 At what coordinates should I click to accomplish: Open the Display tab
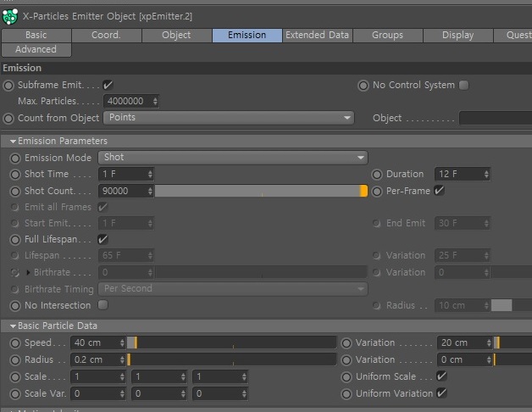(x=458, y=36)
